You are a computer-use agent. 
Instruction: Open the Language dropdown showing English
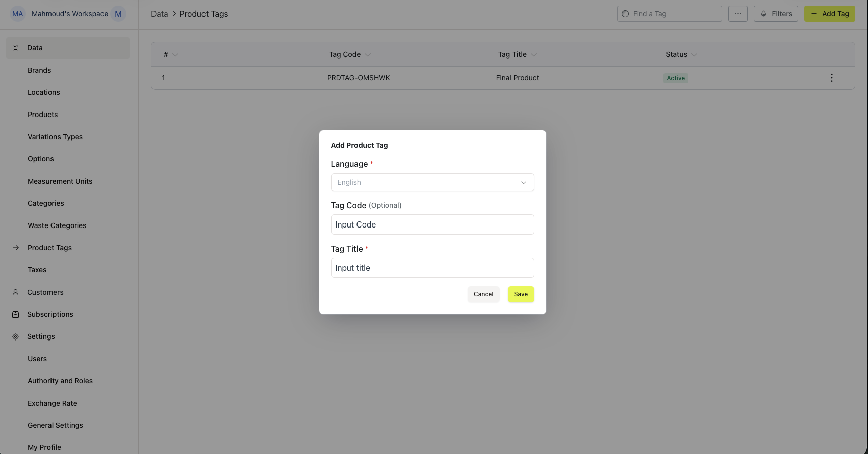(x=432, y=182)
